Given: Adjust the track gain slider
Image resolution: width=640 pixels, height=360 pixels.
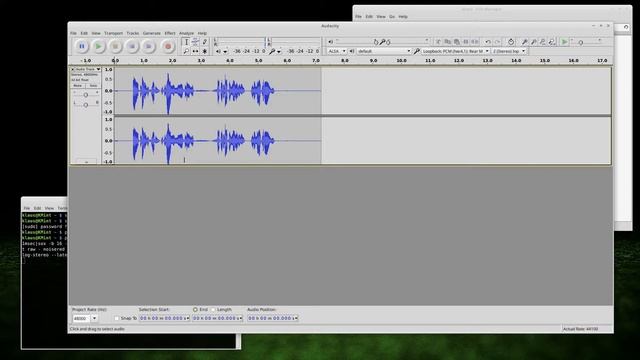Looking at the screenshot, I should point(86,95).
